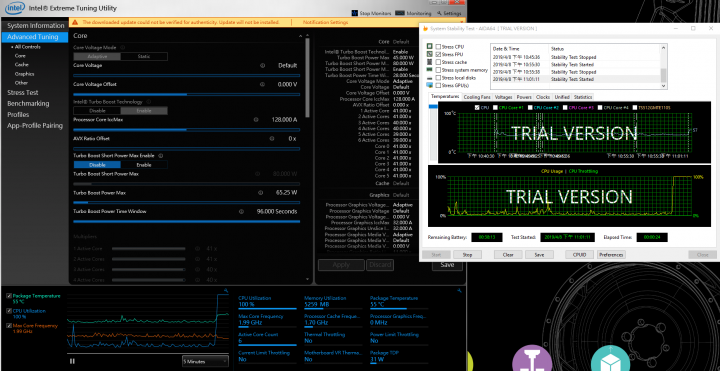
Task: Toggle CPU Core #1 graph checkbox
Action: [x=495, y=107]
